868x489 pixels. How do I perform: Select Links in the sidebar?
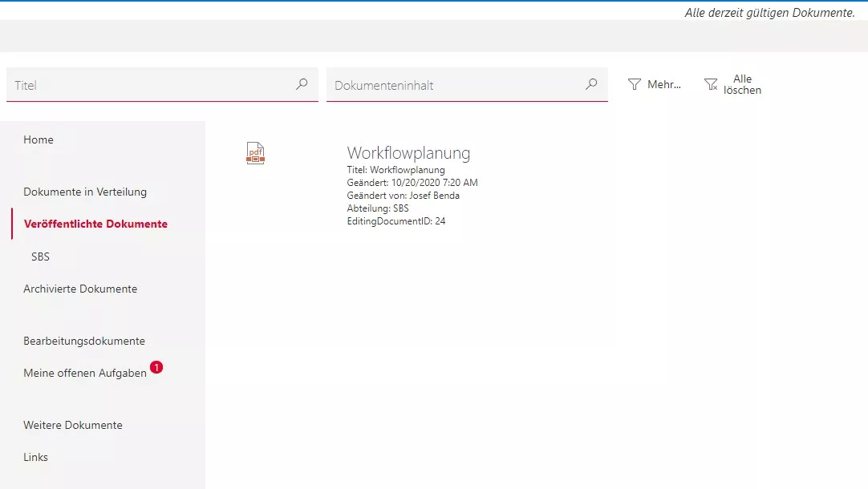point(35,456)
